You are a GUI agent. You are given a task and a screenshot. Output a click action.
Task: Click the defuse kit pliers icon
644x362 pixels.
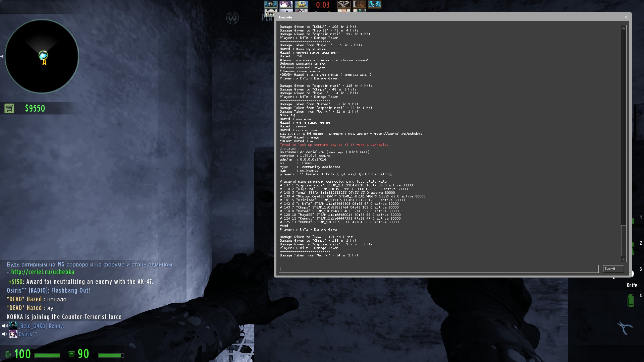625,328
